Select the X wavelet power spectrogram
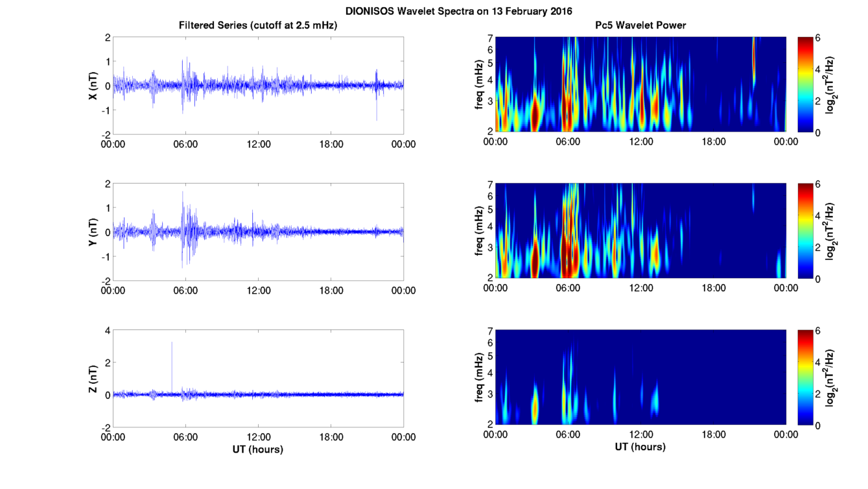 point(640,84)
